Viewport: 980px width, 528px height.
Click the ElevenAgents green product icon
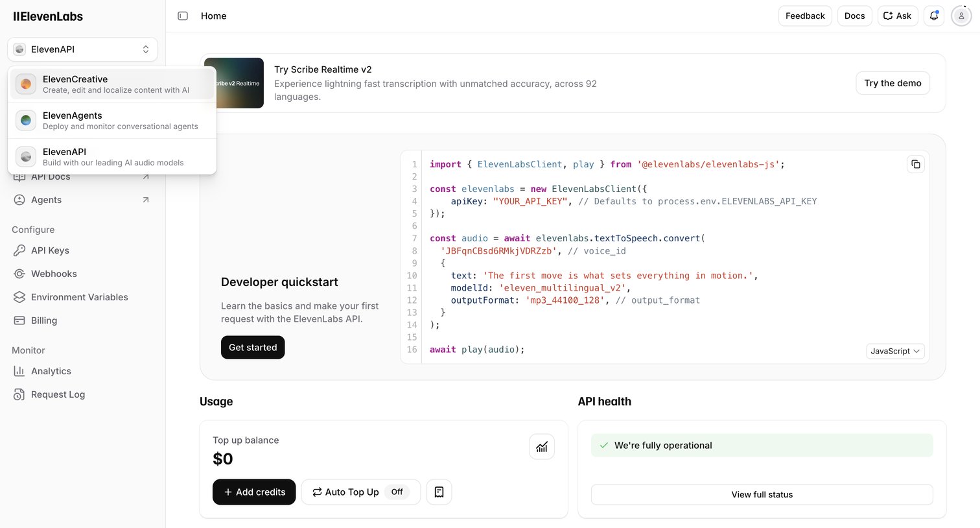(26, 121)
